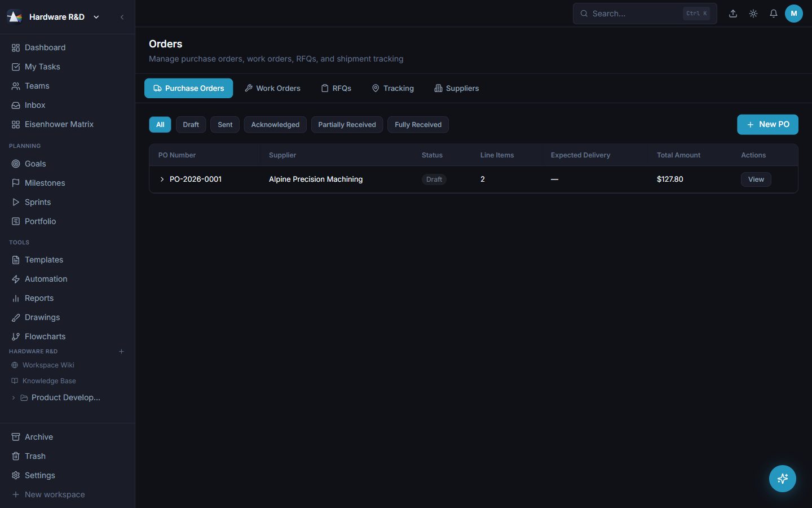Click the Sprints play icon
The image size is (812, 508).
pyautogui.click(x=16, y=202)
